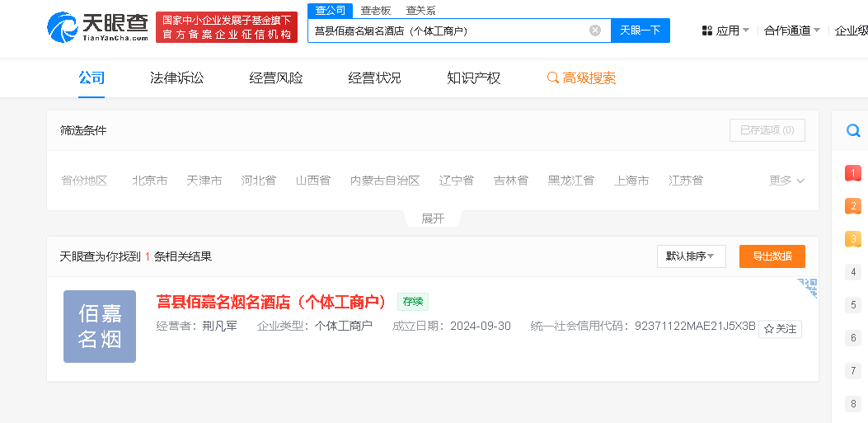This screenshot has width=868, height=423.
Task: Select the 查关系 search tab
Action: 420,10
